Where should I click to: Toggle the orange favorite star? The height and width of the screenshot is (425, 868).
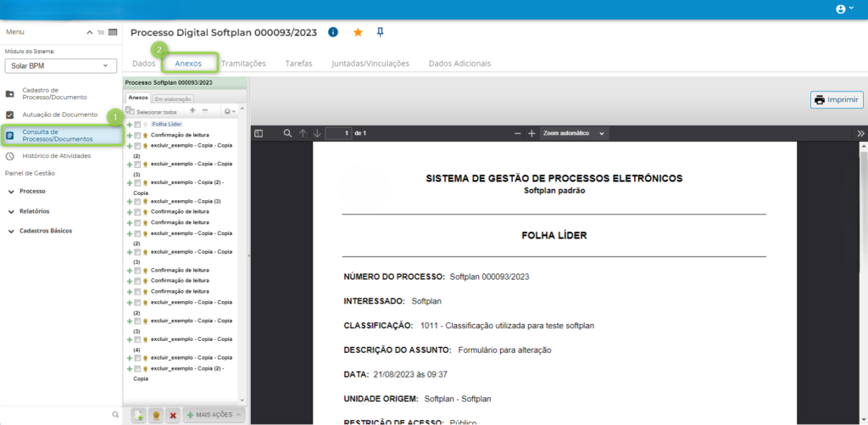point(359,32)
